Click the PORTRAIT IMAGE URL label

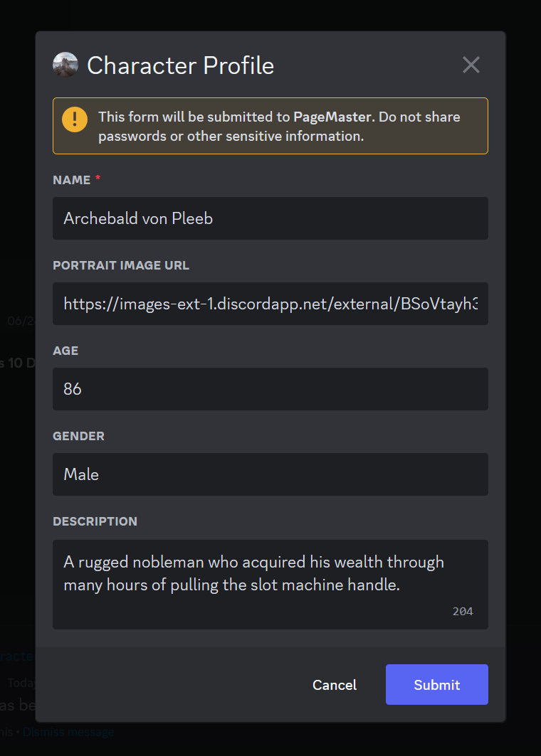click(121, 265)
